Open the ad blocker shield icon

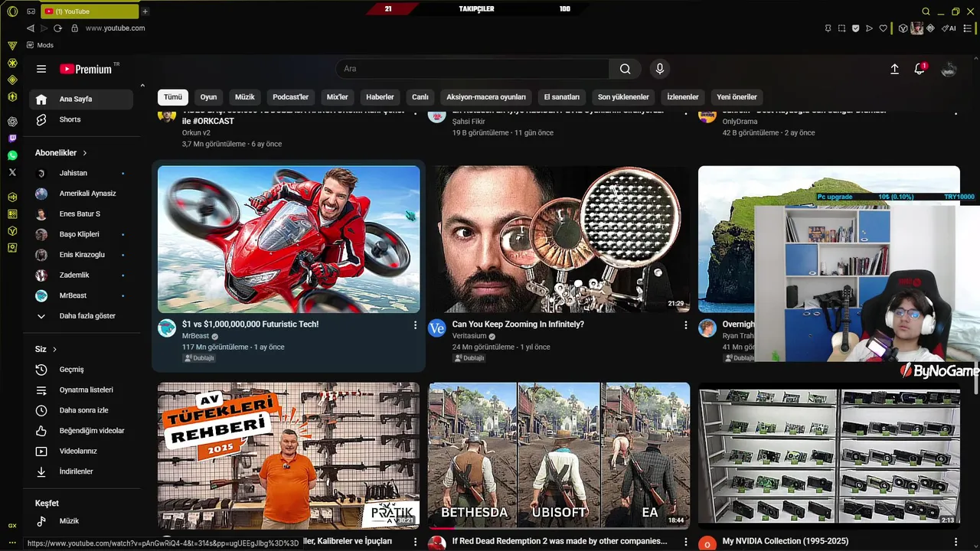pyautogui.click(x=855, y=28)
